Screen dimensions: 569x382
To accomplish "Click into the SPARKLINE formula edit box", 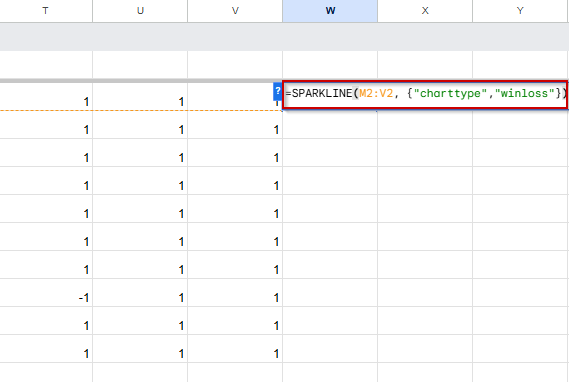I will pyautogui.click(x=425, y=94).
